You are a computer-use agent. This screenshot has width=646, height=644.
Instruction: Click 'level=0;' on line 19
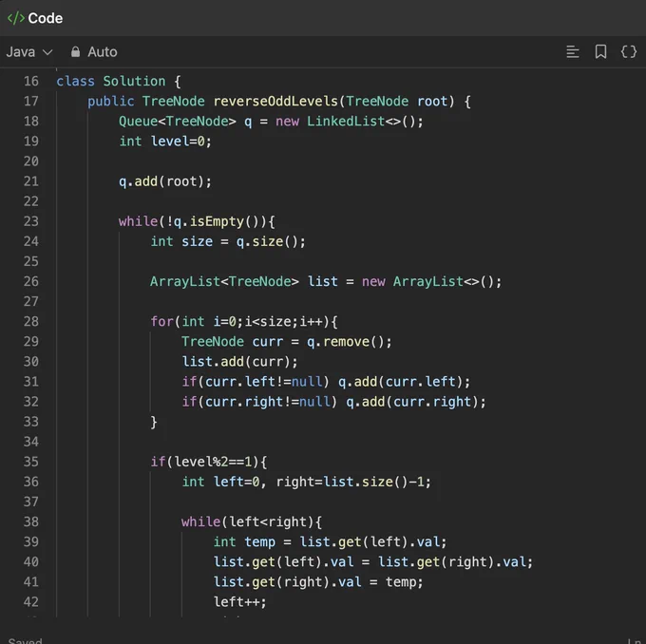pos(180,142)
